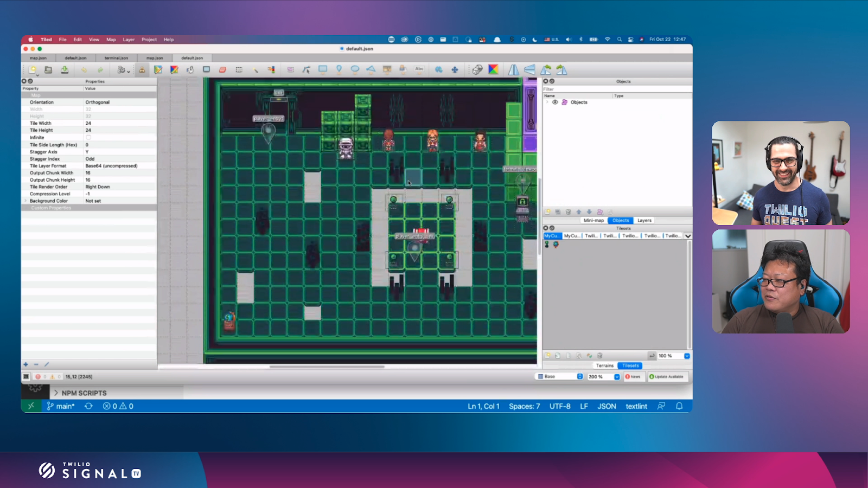Click the Rotate Right toolbar icon
The image size is (868, 488).
click(561, 69)
